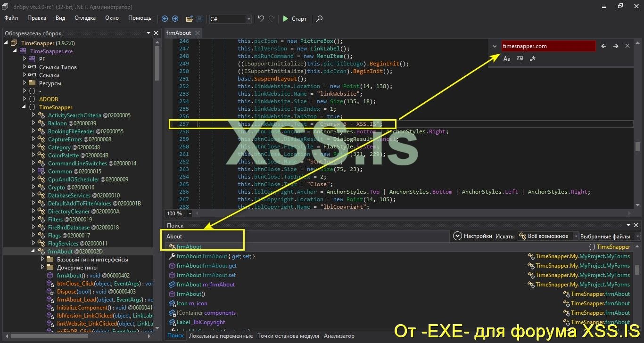Click the code editor vertical scrollbar thumb
Image resolution: width=644 pixels, height=343 pixels.
pos(637,146)
